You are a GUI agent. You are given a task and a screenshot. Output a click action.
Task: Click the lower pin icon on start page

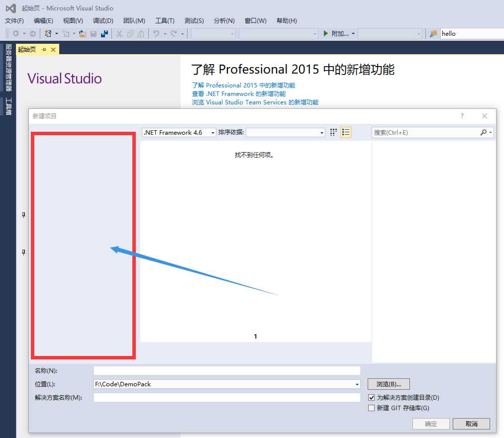pyautogui.click(x=23, y=253)
